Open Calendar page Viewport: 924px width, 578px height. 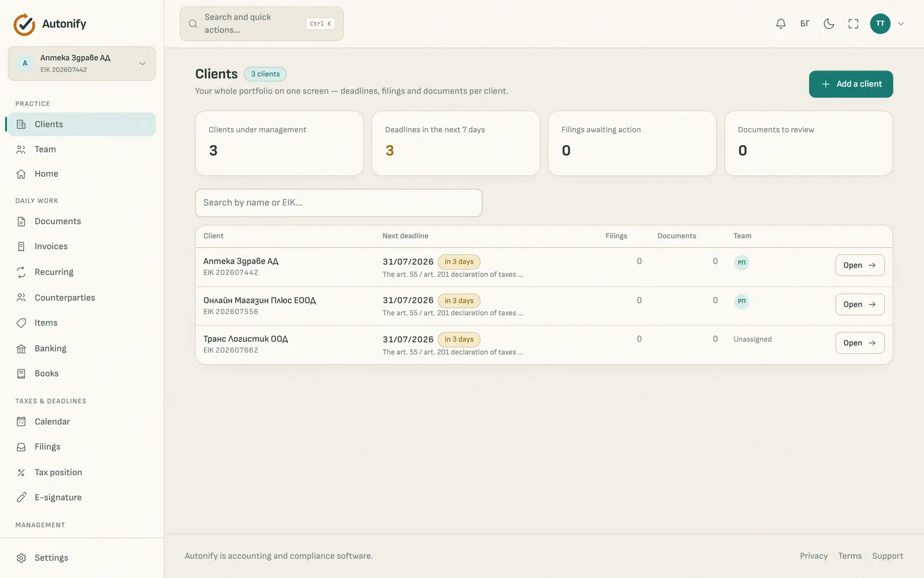pos(81,421)
